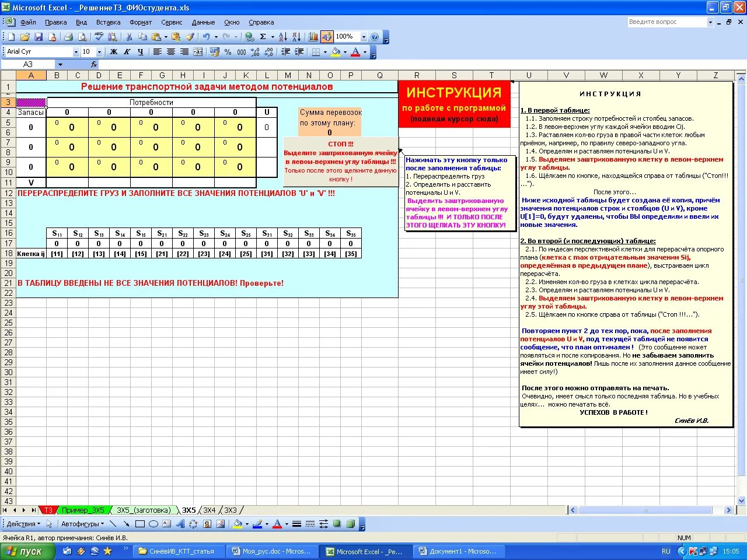
Task: Center-align the cell text
Action: click(x=171, y=52)
